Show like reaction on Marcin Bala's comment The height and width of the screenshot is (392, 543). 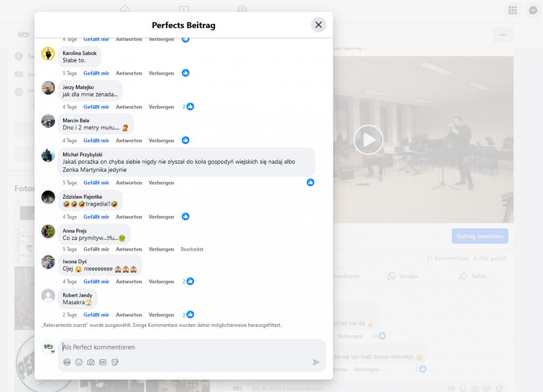pyautogui.click(x=186, y=140)
